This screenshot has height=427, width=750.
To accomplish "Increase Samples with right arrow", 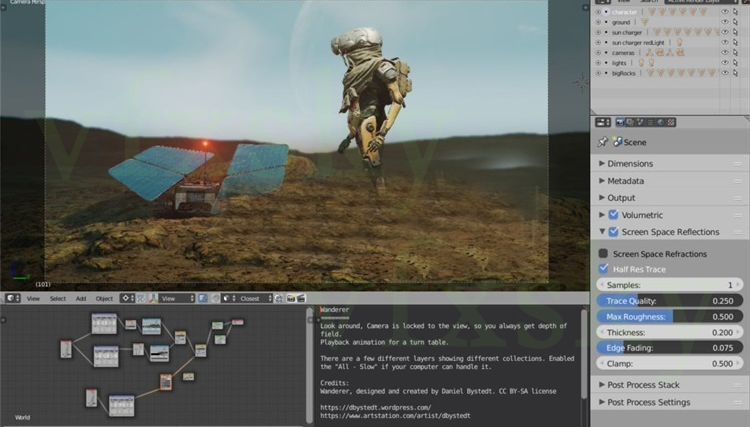I will click(x=739, y=285).
